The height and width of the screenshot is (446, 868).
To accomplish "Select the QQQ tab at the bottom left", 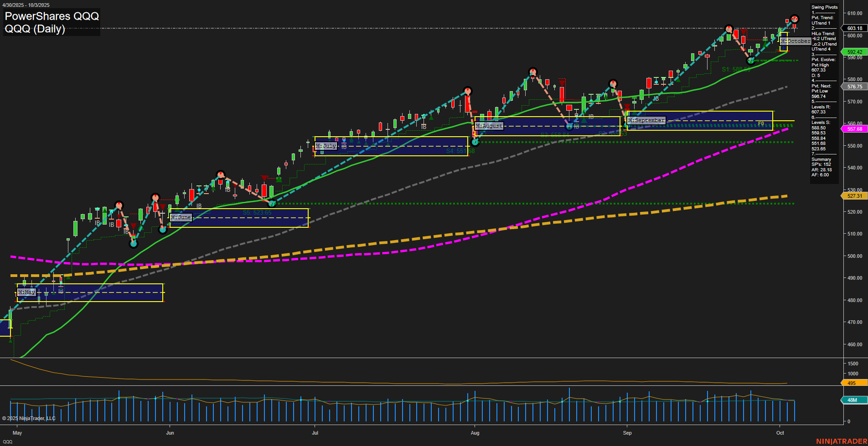I will pos(8,441).
